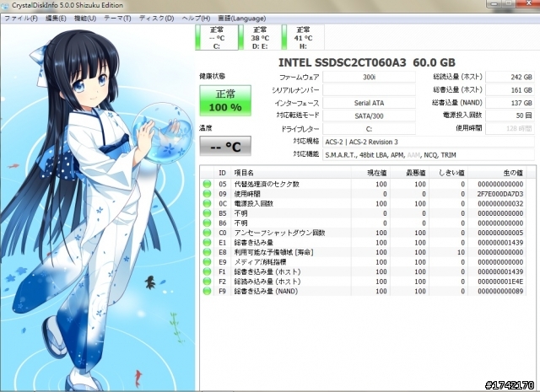Select the C: drive tab
This screenshot has height=392, width=540.
point(217,37)
